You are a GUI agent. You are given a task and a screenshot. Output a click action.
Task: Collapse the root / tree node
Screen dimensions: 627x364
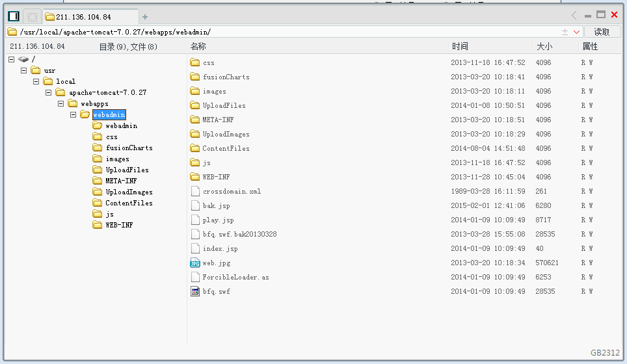pos(11,59)
